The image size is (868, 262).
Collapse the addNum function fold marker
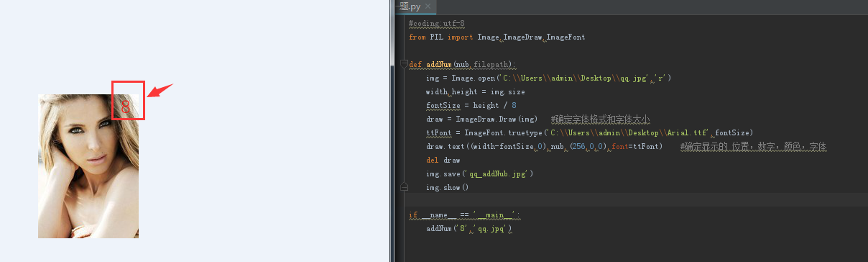tap(404, 64)
